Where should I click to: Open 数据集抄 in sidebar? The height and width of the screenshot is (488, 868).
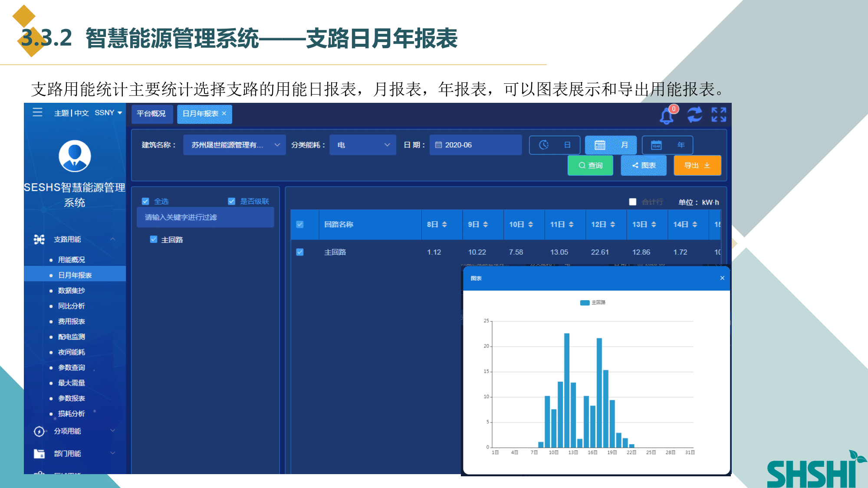pyautogui.click(x=72, y=291)
